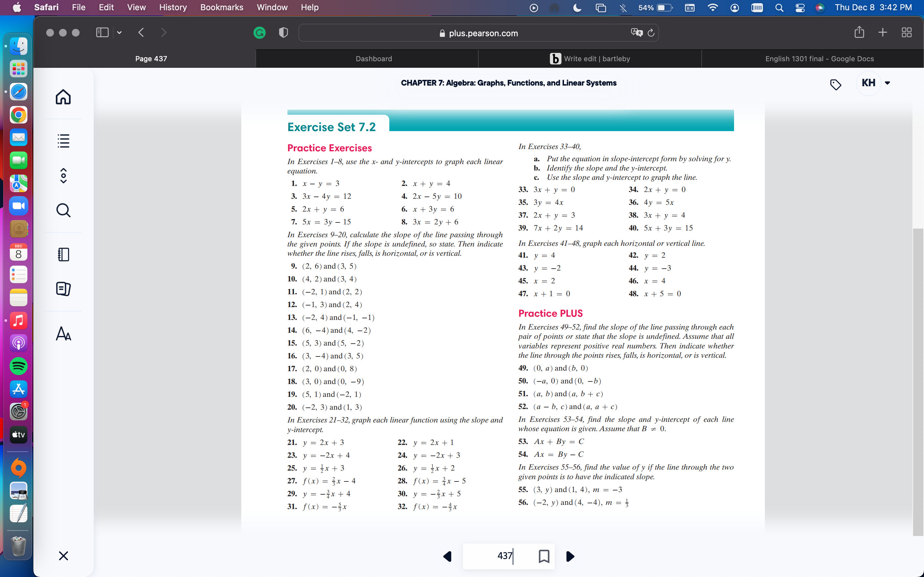Open the Notebook panel

[x=63, y=254]
